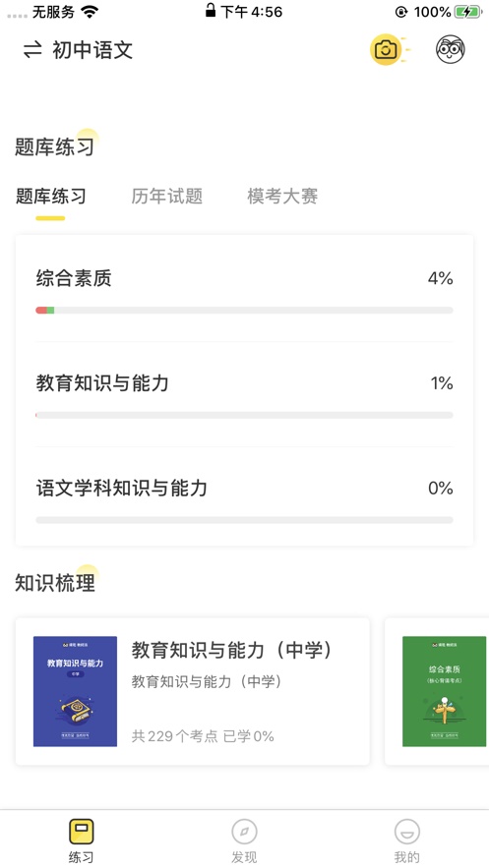The image size is (489, 868).
Task: Open the owl avatar profile icon
Action: click(x=451, y=50)
